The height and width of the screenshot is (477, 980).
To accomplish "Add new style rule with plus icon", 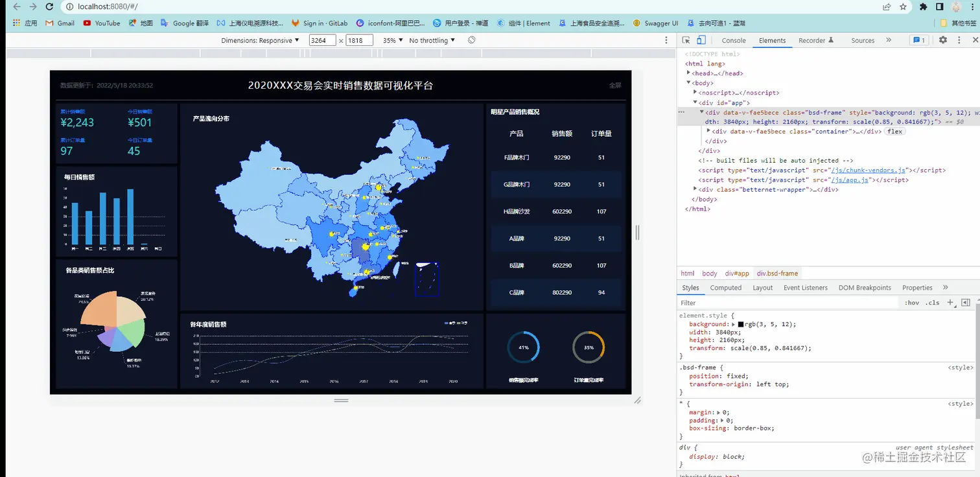I will (950, 303).
